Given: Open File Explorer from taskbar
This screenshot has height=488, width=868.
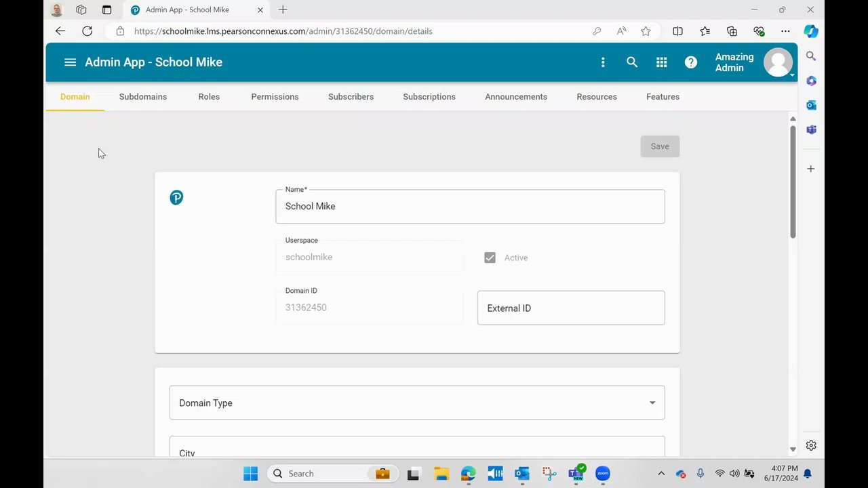Looking at the screenshot, I should coord(441,474).
